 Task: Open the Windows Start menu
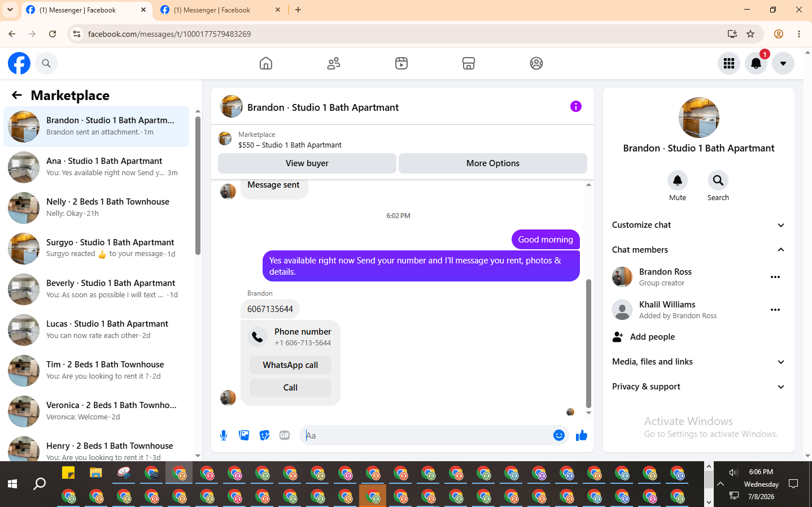[12, 484]
